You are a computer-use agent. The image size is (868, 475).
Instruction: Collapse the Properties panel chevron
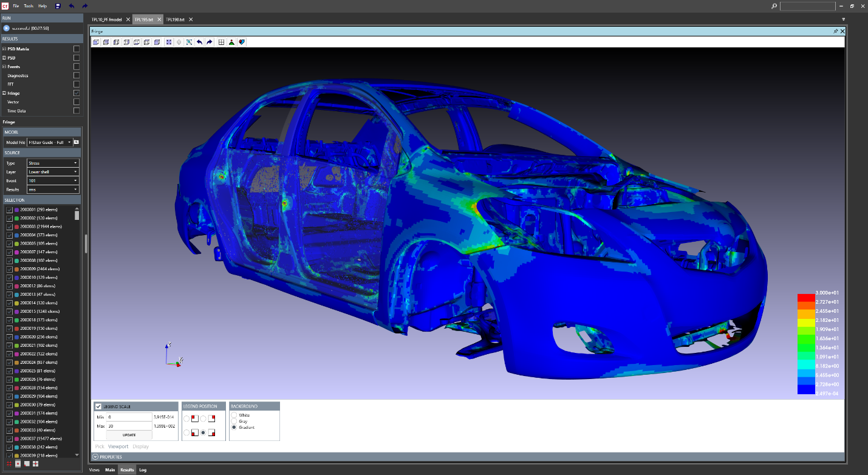95,457
